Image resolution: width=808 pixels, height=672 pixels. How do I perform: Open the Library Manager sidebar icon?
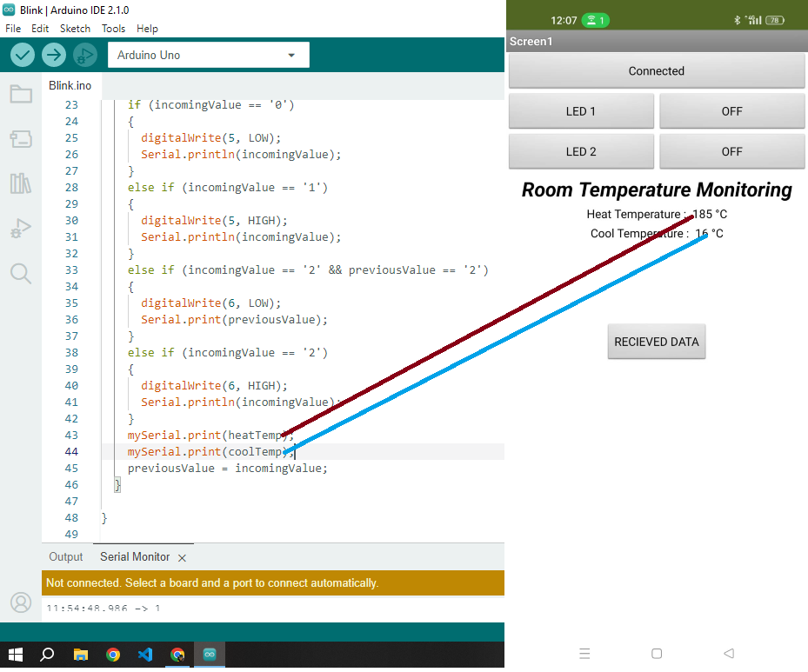click(21, 183)
